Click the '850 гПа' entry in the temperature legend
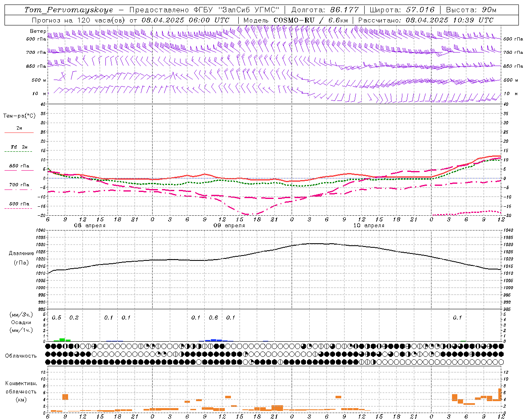 click(x=19, y=166)
